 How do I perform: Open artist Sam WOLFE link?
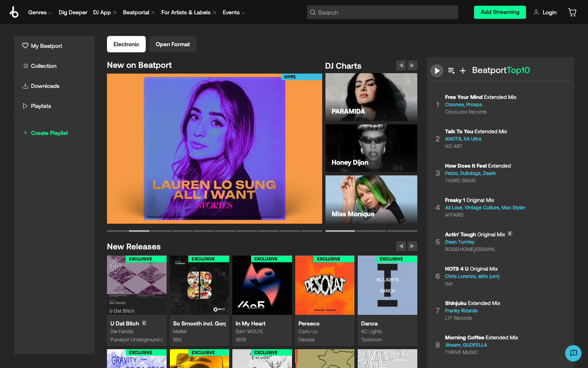tap(249, 332)
